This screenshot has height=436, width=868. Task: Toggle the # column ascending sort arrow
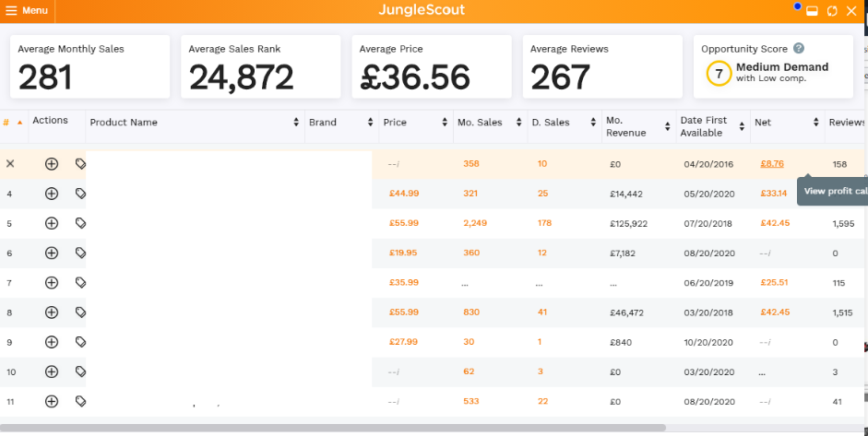(19, 123)
